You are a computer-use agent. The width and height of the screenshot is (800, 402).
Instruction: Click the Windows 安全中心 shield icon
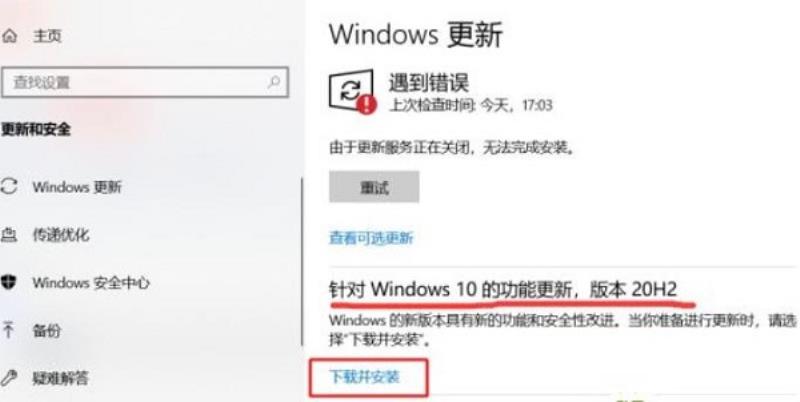(x=8, y=282)
